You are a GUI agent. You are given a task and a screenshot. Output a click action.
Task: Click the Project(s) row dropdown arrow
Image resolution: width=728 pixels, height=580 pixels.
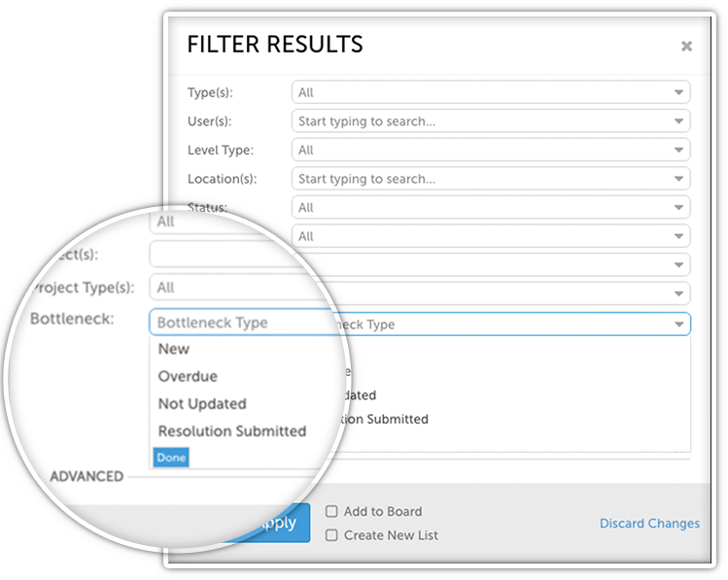click(678, 264)
